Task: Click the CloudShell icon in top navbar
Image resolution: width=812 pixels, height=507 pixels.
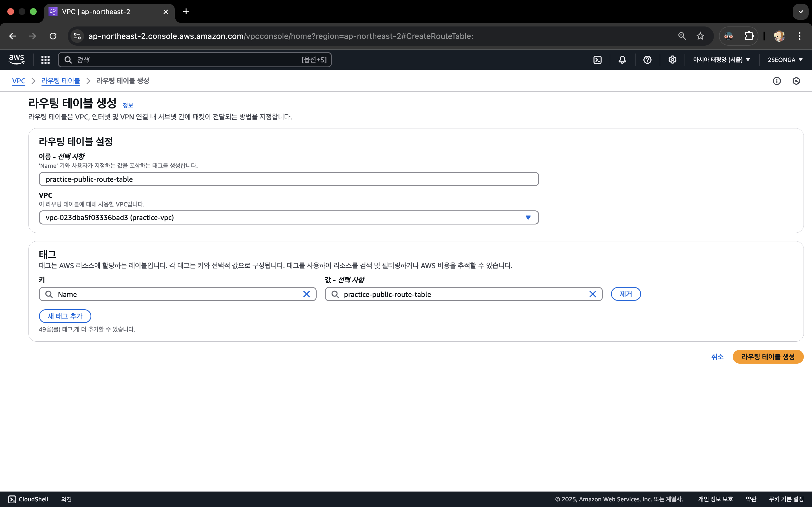Action: pyautogui.click(x=597, y=60)
